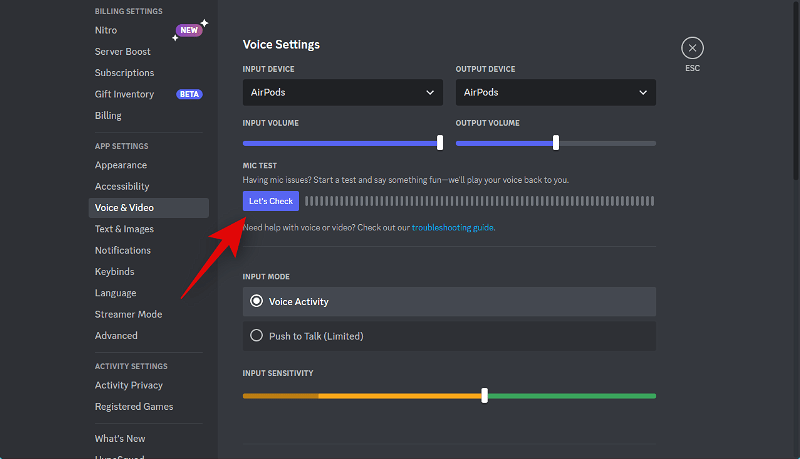This screenshot has height=459, width=800.
Task: Open Server Boost settings
Action: pyautogui.click(x=123, y=51)
